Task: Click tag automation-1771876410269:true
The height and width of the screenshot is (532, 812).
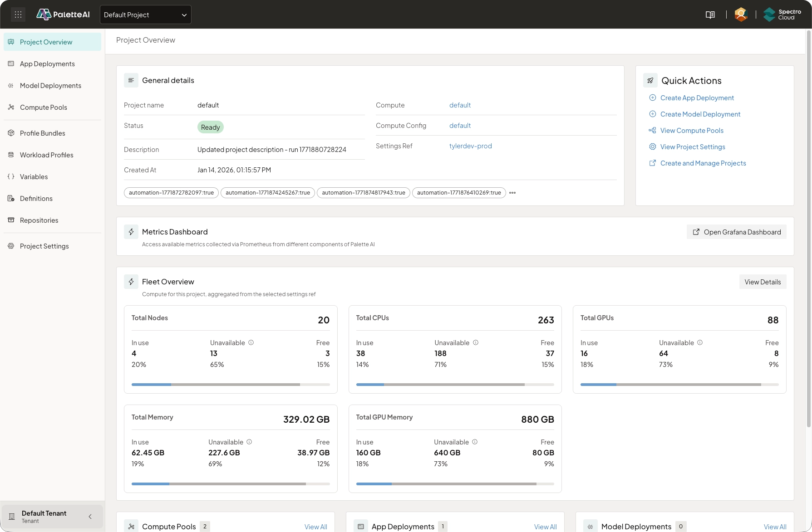Action: click(459, 193)
